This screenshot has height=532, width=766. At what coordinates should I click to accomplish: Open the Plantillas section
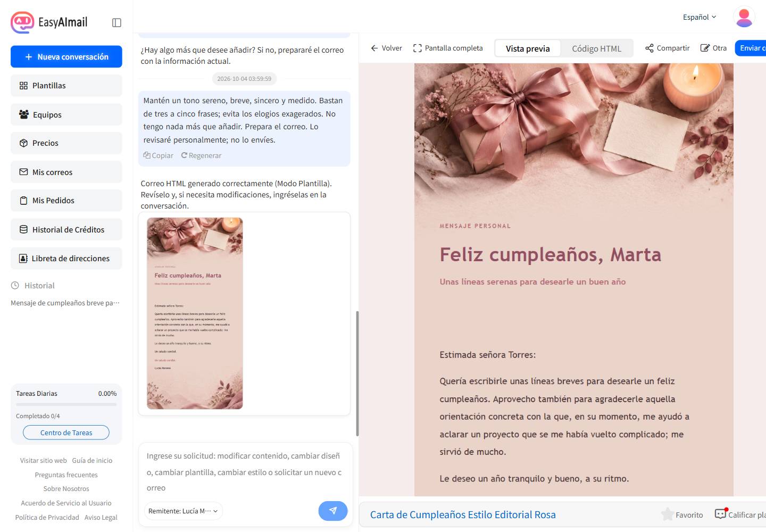[66, 86]
